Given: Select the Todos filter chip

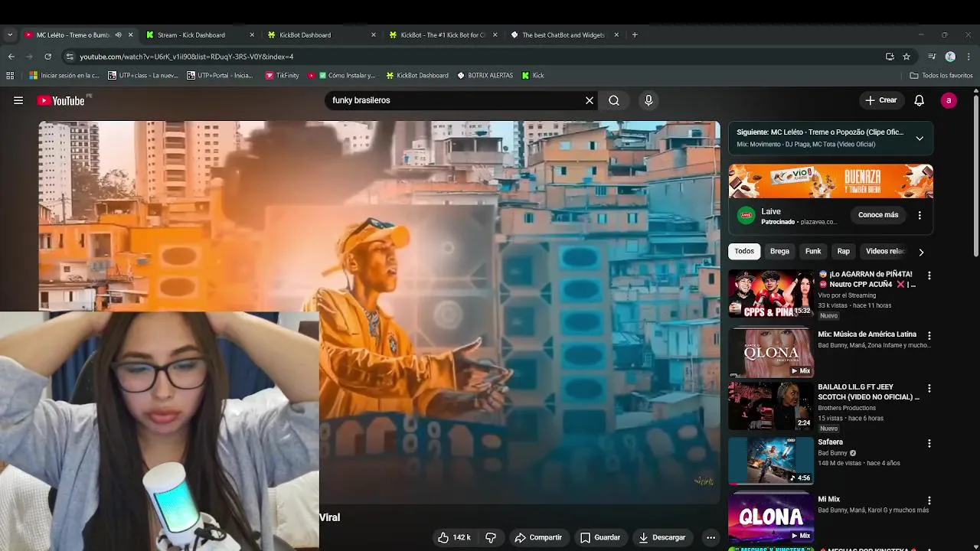Looking at the screenshot, I should point(744,251).
